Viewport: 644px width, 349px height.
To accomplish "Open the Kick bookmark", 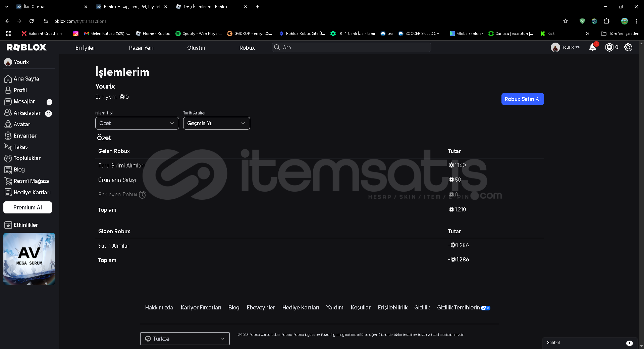I will point(547,34).
